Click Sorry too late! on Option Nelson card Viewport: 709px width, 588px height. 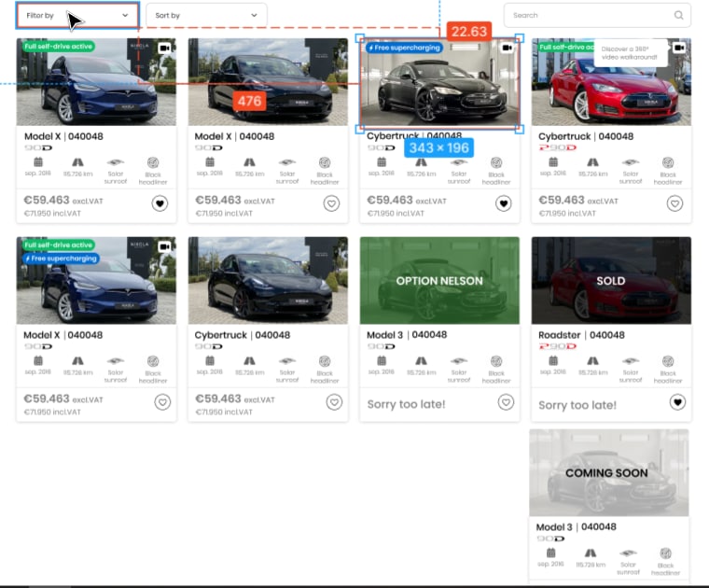click(x=406, y=404)
